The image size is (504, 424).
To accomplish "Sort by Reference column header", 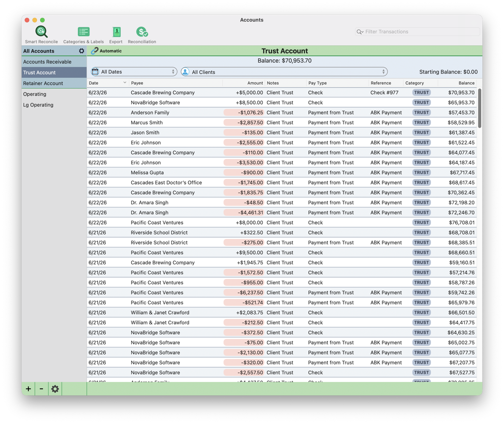I will click(x=386, y=83).
